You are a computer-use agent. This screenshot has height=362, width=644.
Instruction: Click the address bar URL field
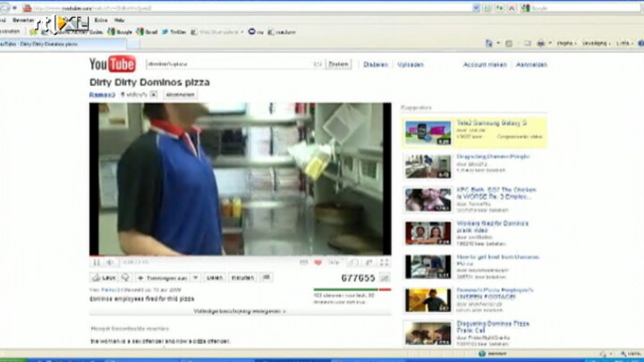pyautogui.click(x=250, y=8)
